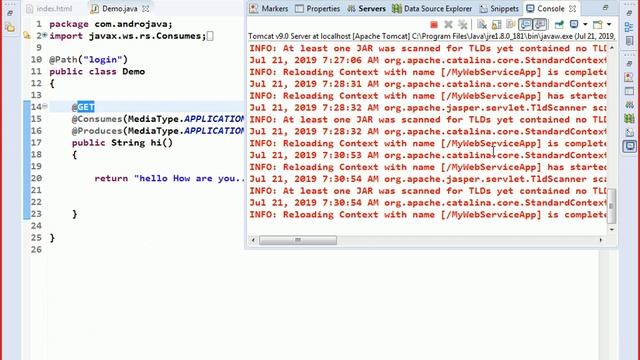Remove the launch with the single X icon
Image resolution: width=640 pixels, height=360 pixels.
point(448,24)
